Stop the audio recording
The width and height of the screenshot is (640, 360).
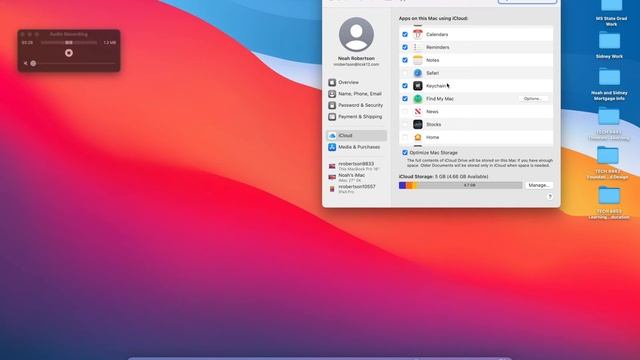point(69,53)
